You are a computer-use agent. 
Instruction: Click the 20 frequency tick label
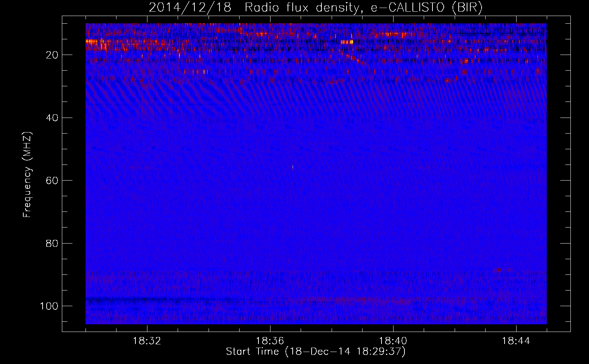52,55
